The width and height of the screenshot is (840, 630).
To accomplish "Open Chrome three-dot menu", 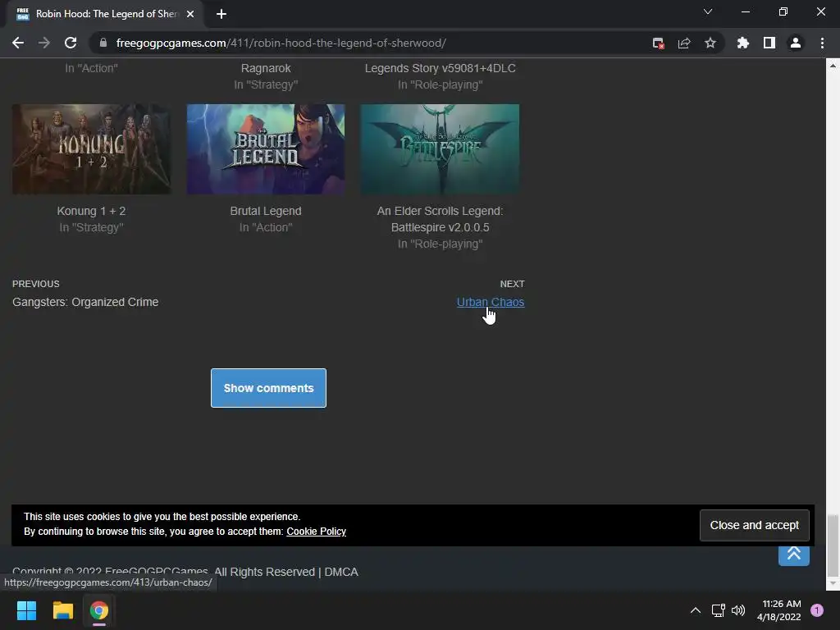I will point(822,43).
